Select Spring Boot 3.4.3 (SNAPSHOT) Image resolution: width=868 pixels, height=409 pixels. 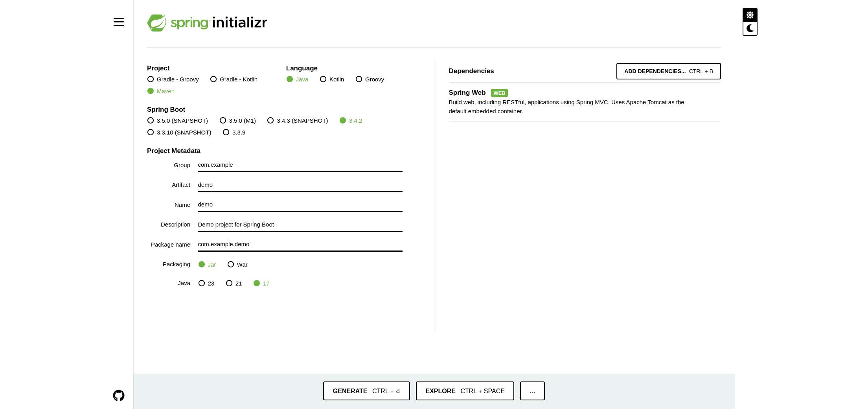298,121
